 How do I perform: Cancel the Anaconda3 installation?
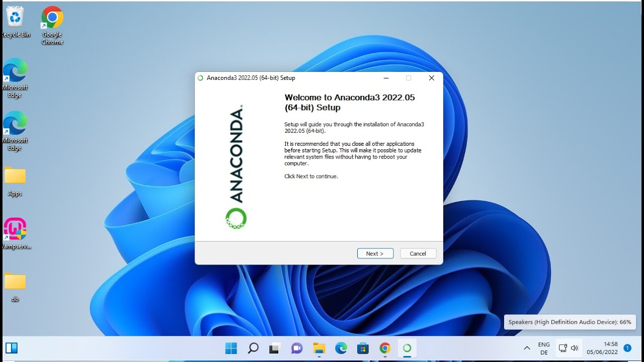click(x=418, y=253)
